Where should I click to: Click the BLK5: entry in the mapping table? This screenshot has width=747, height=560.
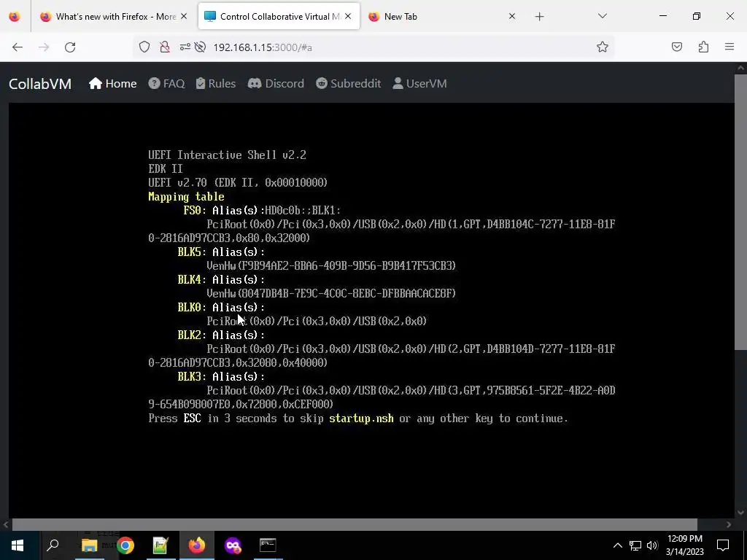pyautogui.click(x=192, y=252)
